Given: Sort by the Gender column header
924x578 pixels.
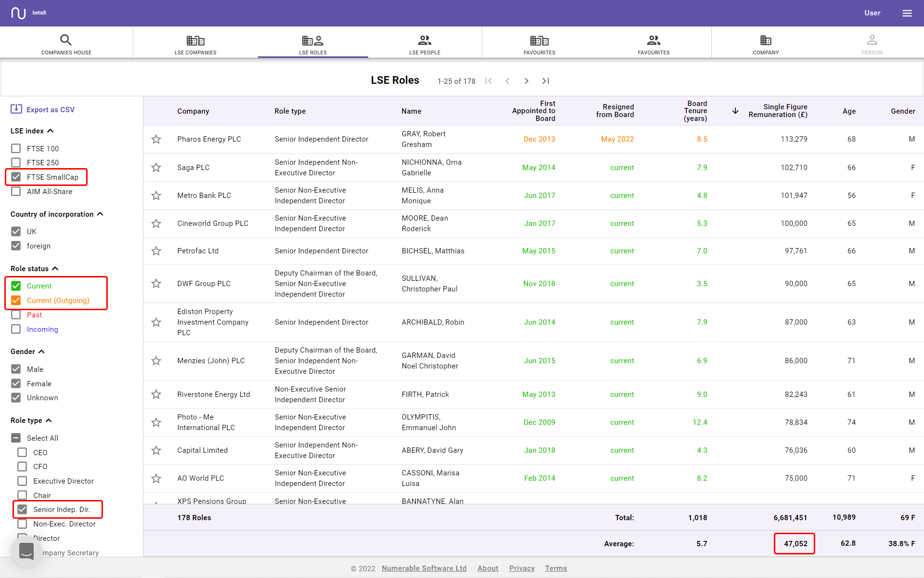Looking at the screenshot, I should tap(902, 111).
